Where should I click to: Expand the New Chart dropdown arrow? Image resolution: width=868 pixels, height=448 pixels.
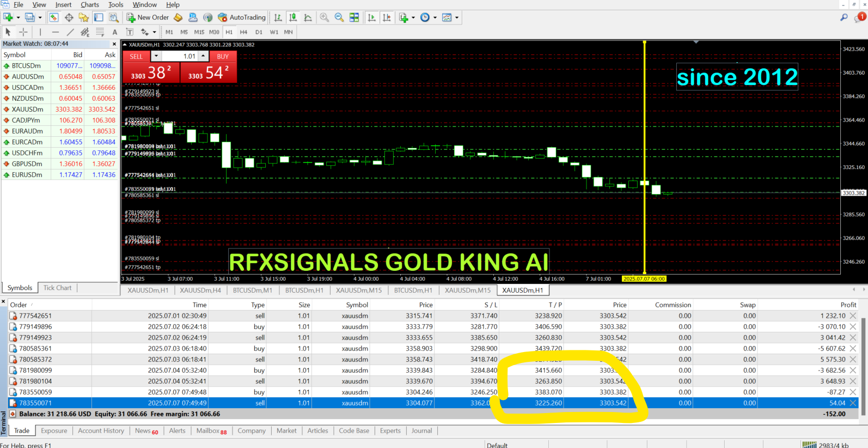(x=18, y=17)
